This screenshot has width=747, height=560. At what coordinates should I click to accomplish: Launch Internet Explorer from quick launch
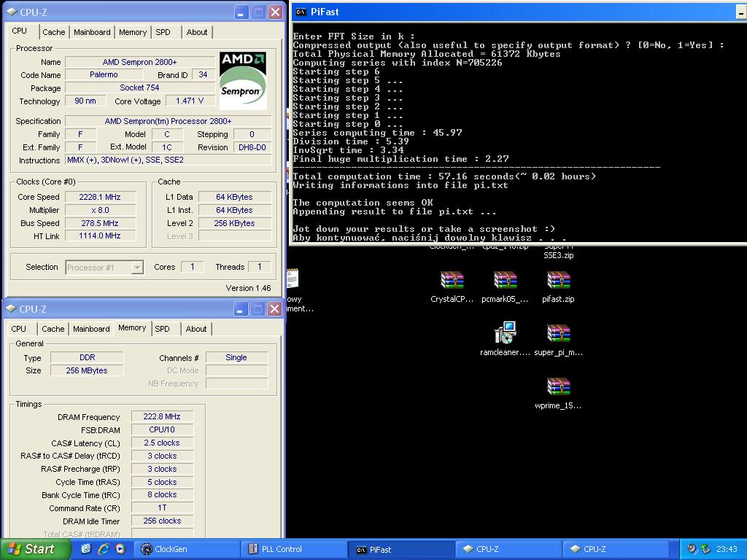[x=104, y=549]
